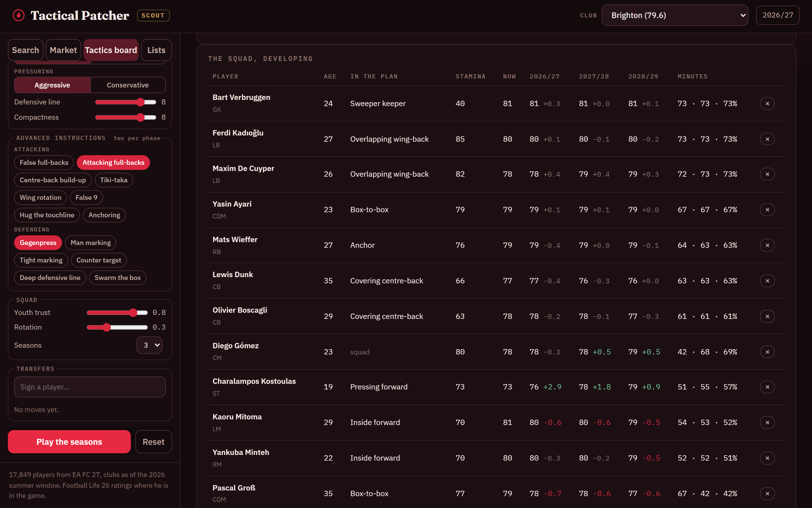Remove Kaoru Mitoma with the x button
This screenshot has width=812, height=508.
click(767, 422)
